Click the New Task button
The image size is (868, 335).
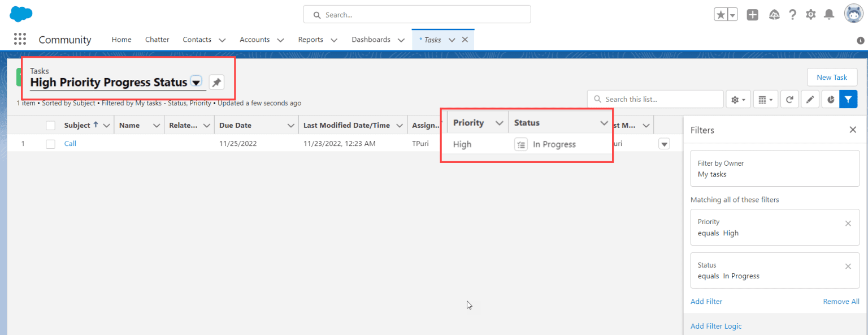click(x=832, y=77)
